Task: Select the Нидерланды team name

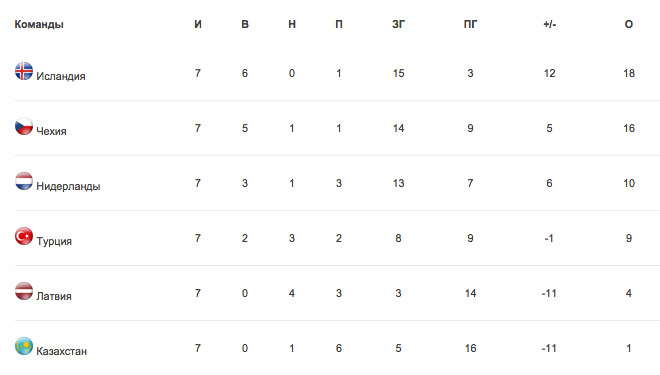Action: tap(68, 186)
